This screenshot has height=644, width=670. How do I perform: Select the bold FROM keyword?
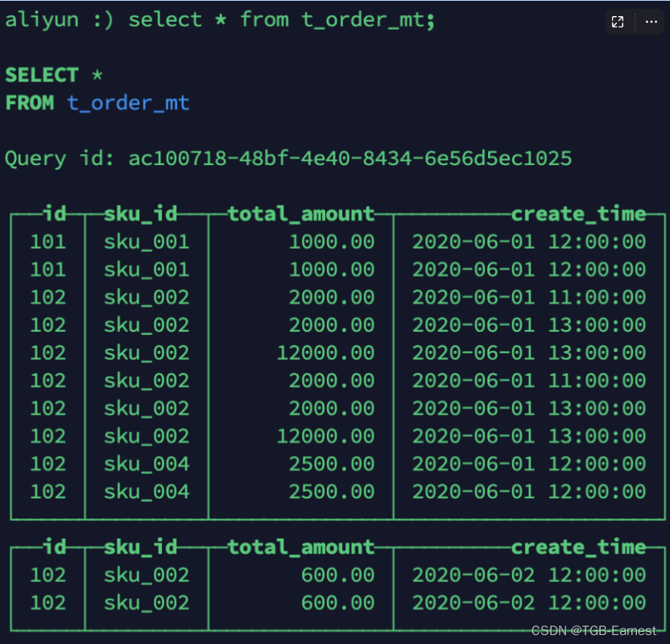pos(30,103)
